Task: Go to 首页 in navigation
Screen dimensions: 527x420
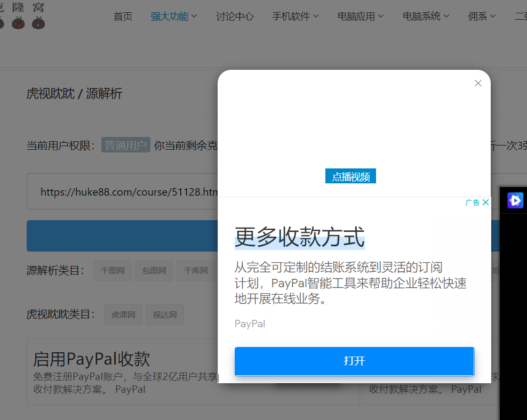Action: point(123,16)
